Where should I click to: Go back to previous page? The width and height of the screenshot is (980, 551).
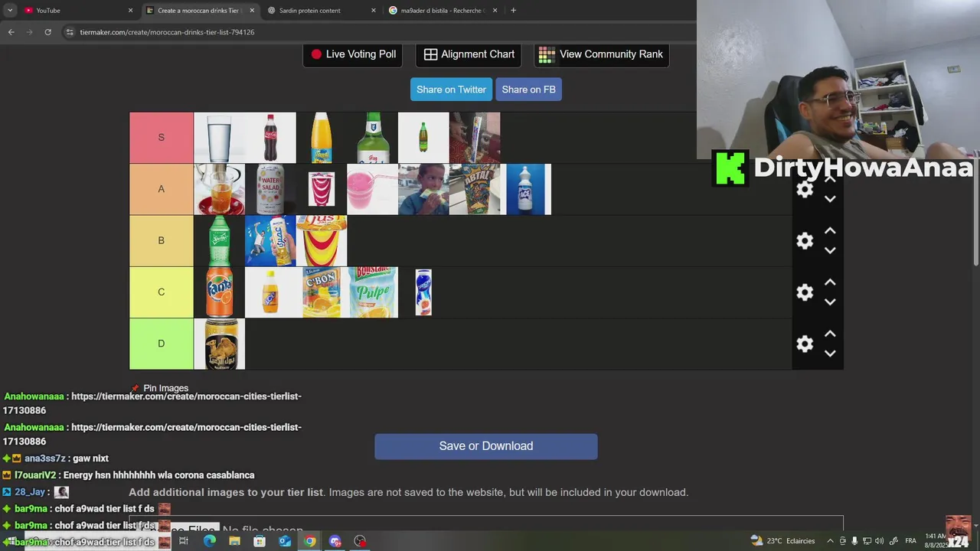tap(11, 32)
